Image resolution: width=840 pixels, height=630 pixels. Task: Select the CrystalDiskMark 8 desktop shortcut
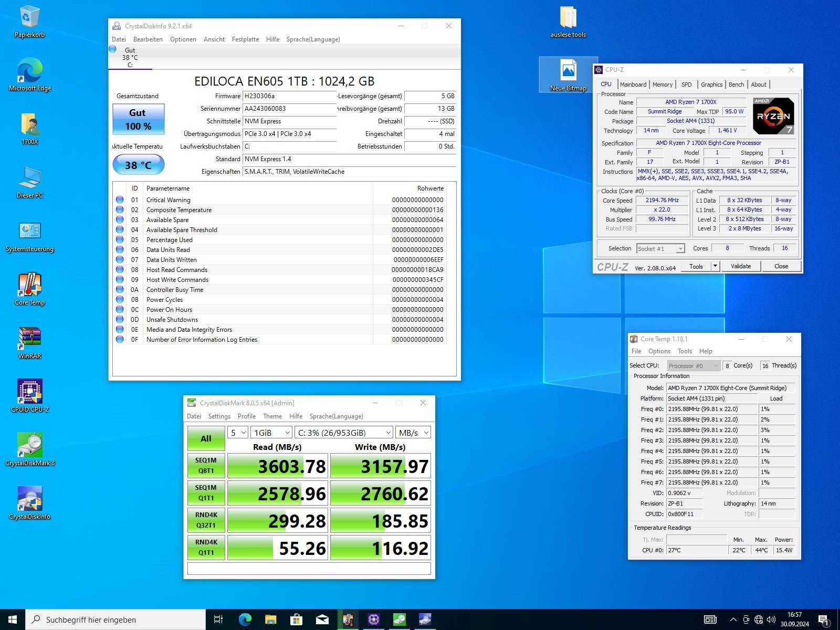click(29, 450)
